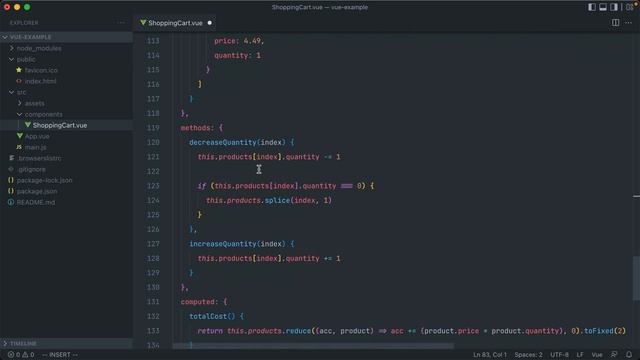Change end of line sequence LF

pos(580,355)
